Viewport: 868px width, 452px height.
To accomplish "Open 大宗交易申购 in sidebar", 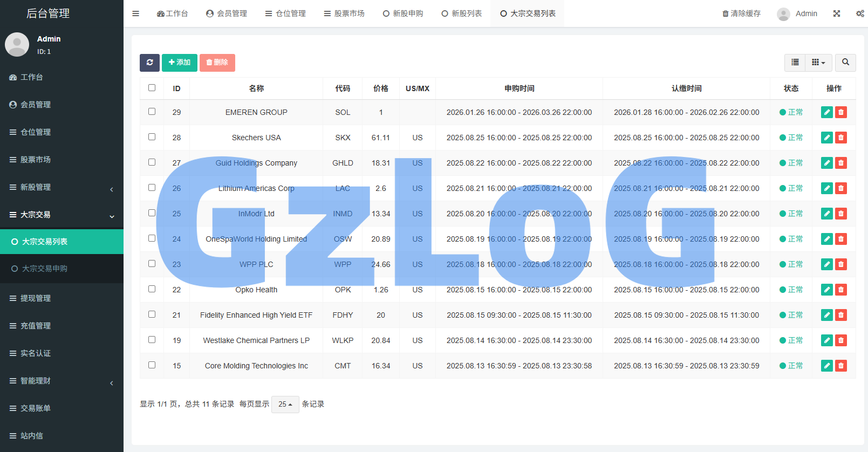I will 44,269.
